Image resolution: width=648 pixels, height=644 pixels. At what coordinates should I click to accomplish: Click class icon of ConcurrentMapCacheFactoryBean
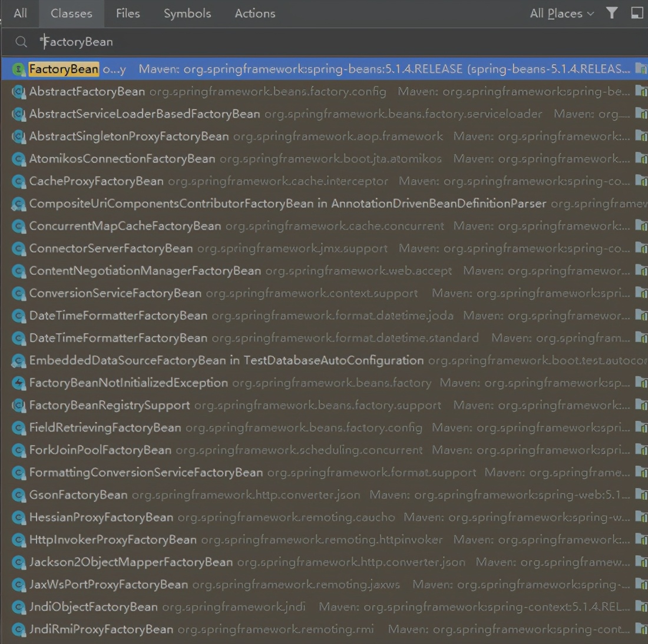pyautogui.click(x=19, y=225)
